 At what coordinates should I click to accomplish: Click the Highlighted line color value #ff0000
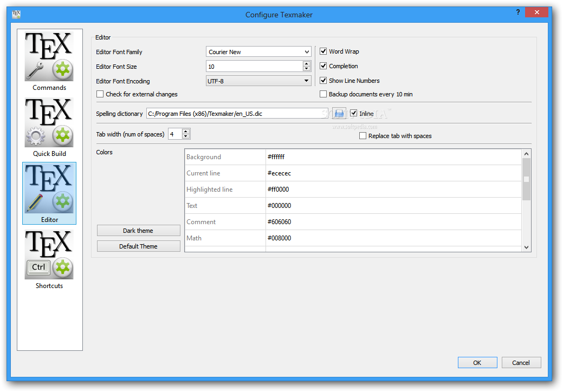pyautogui.click(x=393, y=190)
